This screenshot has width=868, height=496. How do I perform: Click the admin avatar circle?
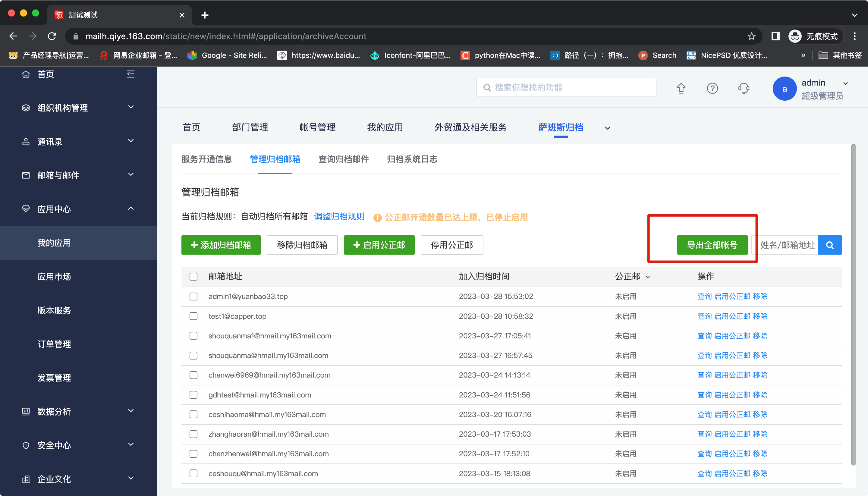pos(784,89)
